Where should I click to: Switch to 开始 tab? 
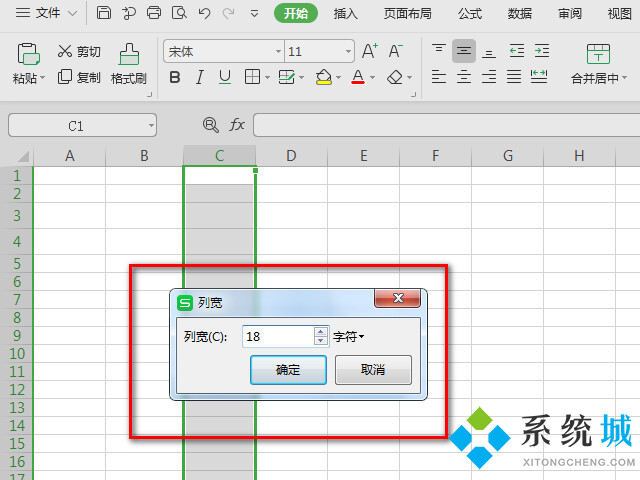click(296, 13)
